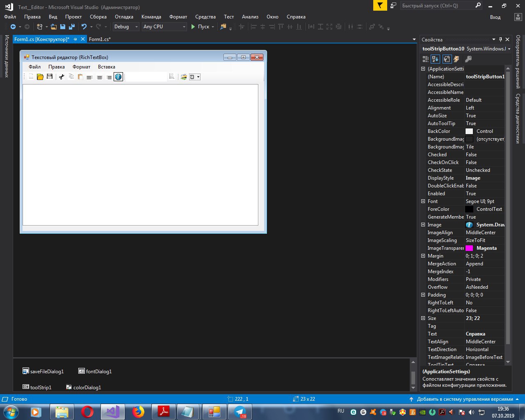Image resolution: width=525 pixels, height=420 pixels.
Task: Toggle Categorized view in the Properties panel
Action: (x=426, y=59)
